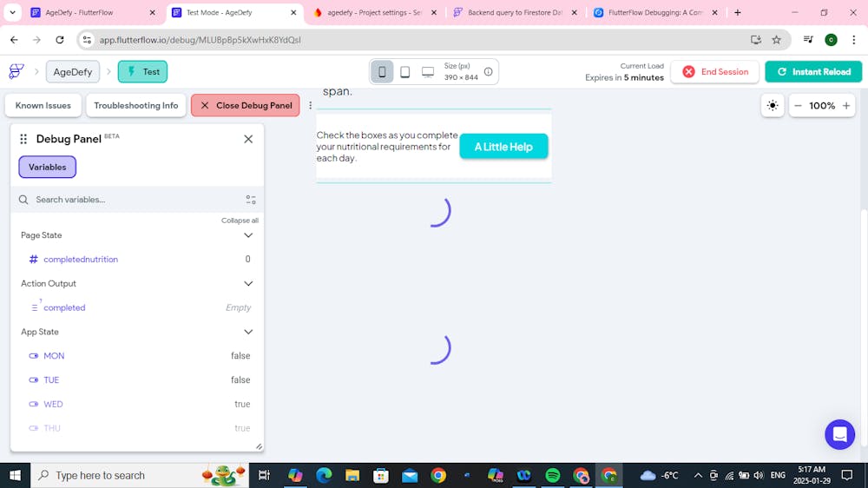
Task: Click the Debug Panel drag handle
Action: (23, 139)
